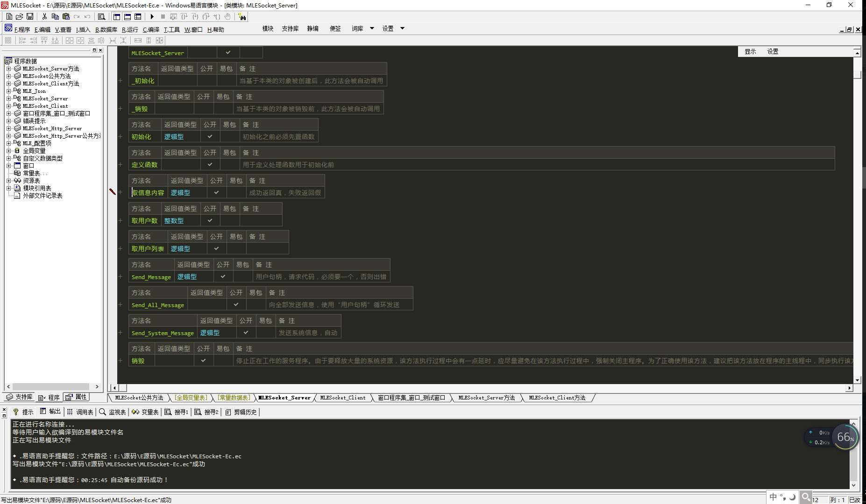Image resolution: width=866 pixels, height=504 pixels.
Task: Open the 词库 dropdown arrow
Action: (372, 28)
